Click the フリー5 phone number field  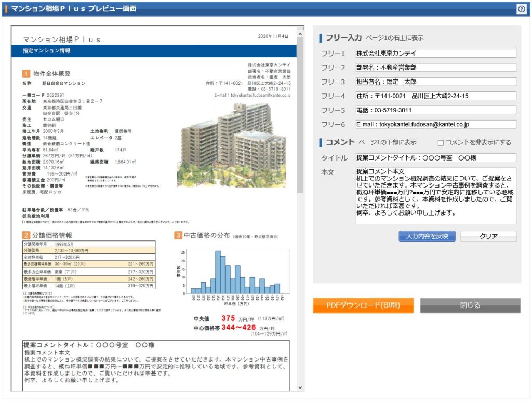pos(435,110)
